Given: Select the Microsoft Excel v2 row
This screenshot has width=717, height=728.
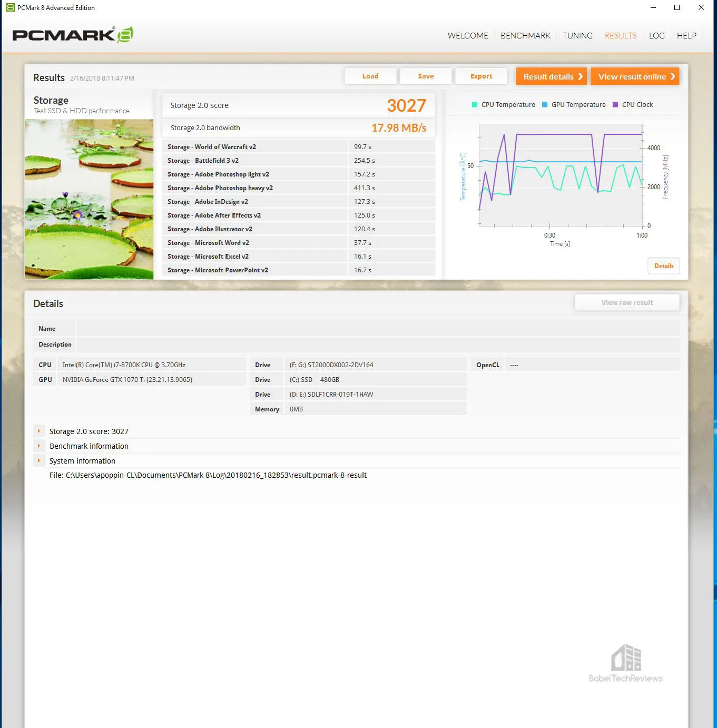Looking at the screenshot, I should point(299,257).
